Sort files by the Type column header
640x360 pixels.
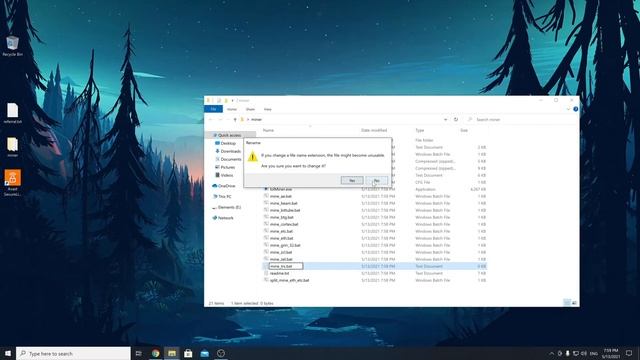click(x=420, y=130)
